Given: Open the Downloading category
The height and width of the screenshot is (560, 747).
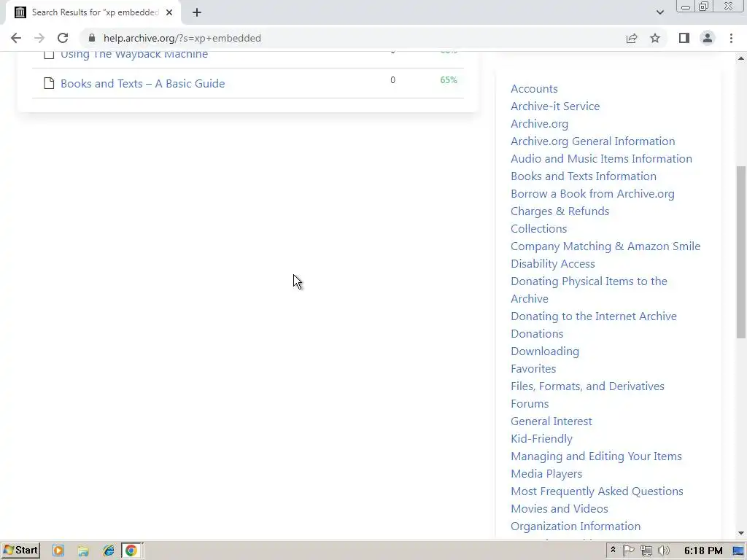Looking at the screenshot, I should 544,351.
